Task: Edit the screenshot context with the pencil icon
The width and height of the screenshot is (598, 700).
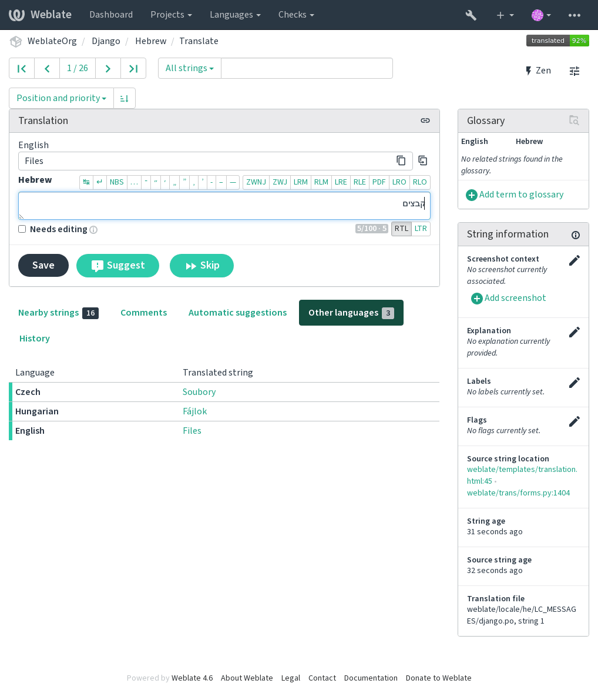Action: point(575,260)
